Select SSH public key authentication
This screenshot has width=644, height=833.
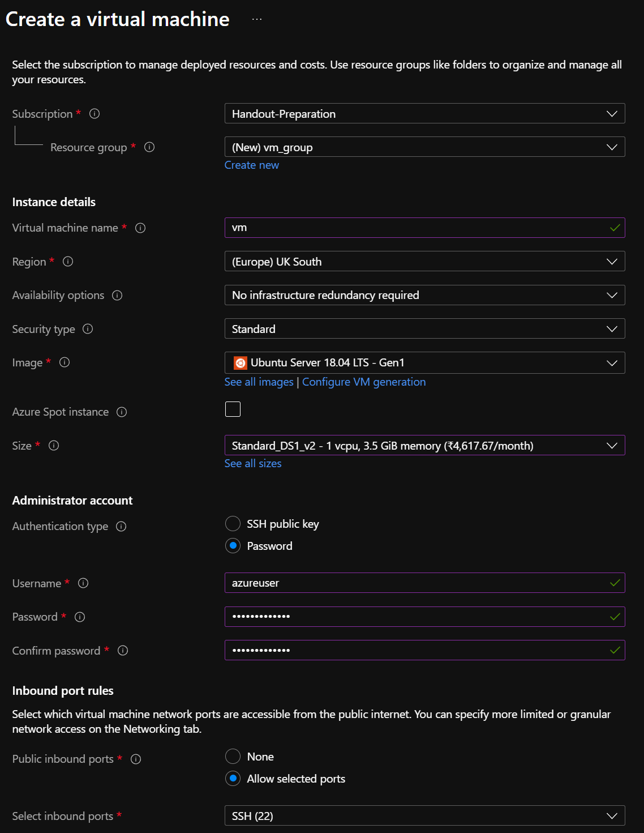(233, 524)
